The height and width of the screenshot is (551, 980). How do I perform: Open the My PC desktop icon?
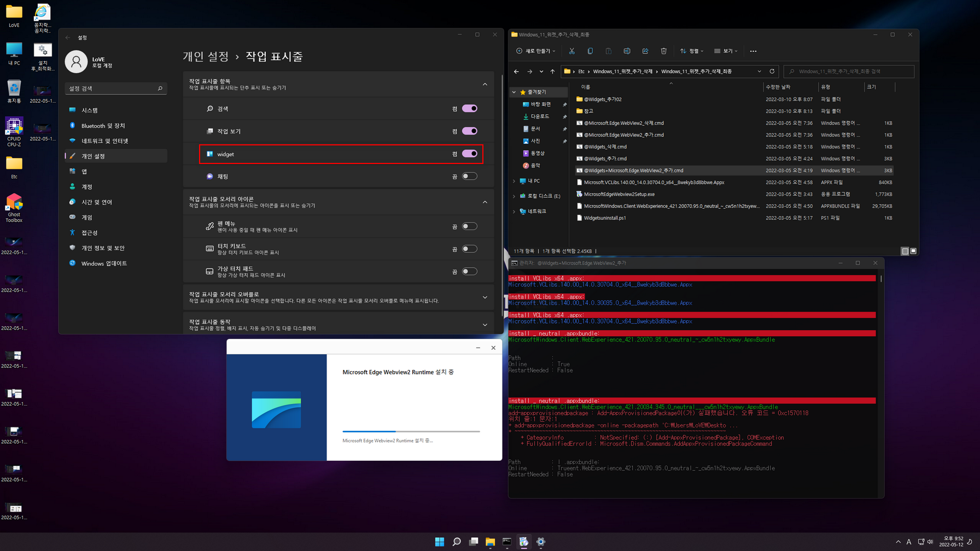click(x=14, y=54)
